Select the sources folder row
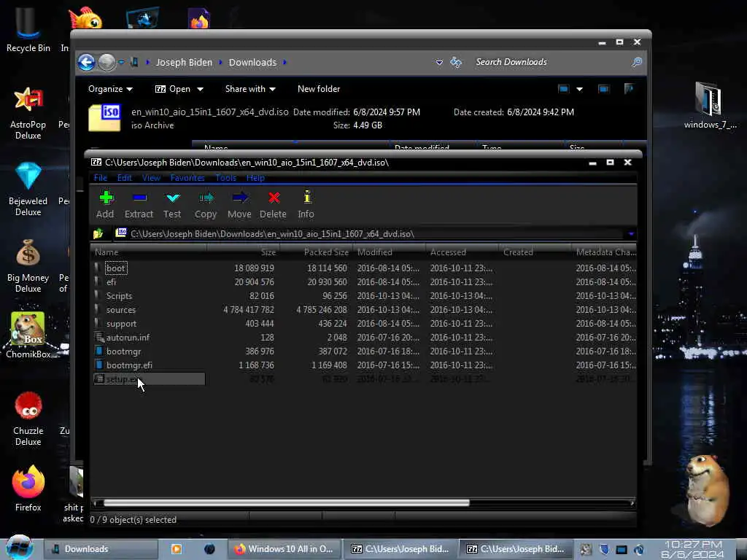The image size is (747, 560). tap(365, 309)
